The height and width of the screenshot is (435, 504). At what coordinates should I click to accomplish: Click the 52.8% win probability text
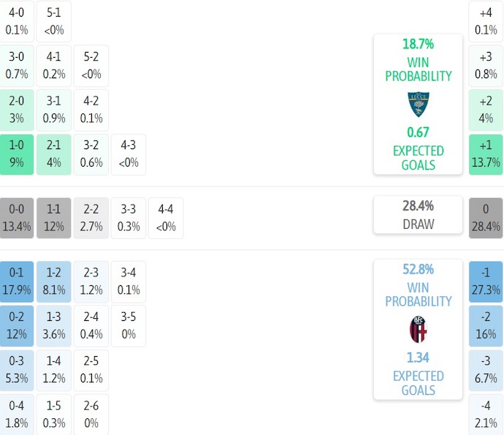click(x=418, y=269)
